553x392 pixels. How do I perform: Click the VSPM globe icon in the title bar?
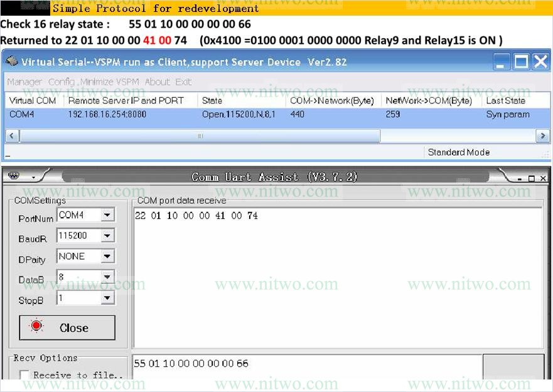click(12, 61)
